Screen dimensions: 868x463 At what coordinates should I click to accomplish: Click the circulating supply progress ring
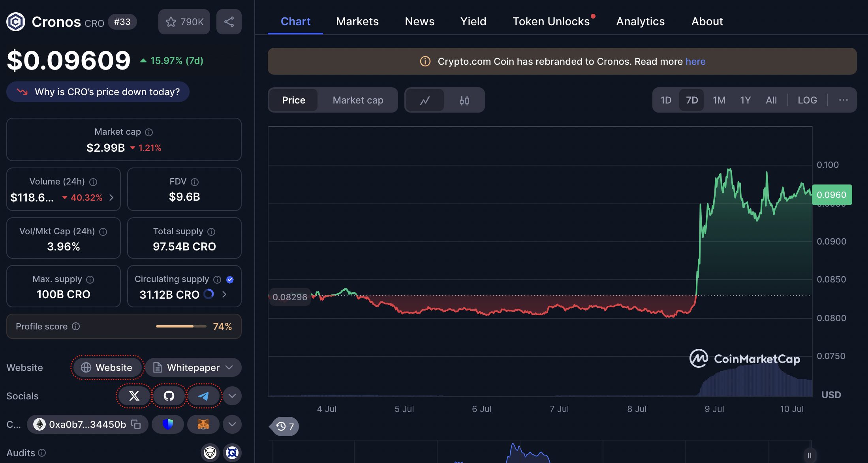coord(209,294)
